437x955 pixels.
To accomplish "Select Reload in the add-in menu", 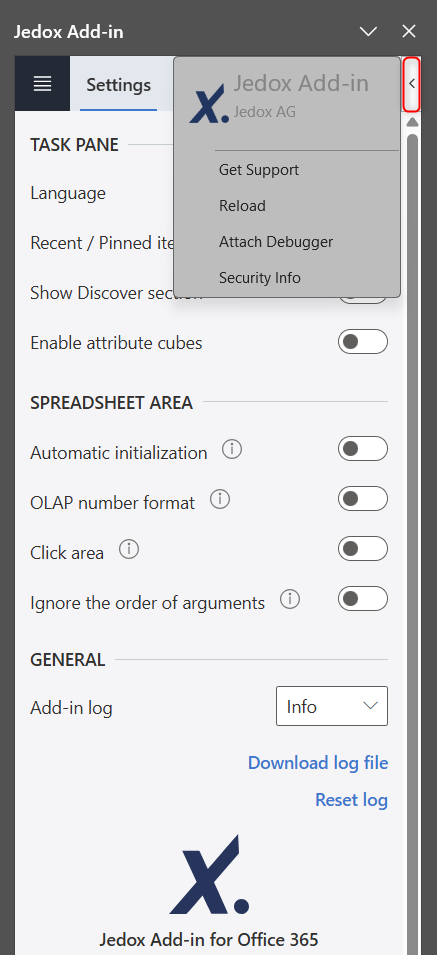I will pos(242,206).
